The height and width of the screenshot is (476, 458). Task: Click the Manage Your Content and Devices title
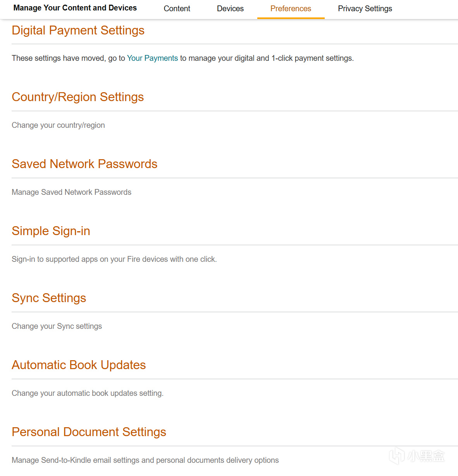pos(75,8)
